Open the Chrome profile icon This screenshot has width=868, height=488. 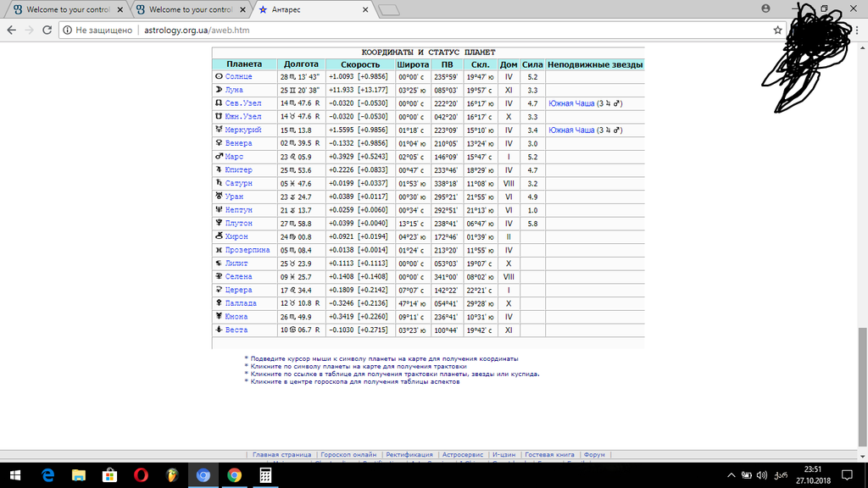(x=765, y=8)
